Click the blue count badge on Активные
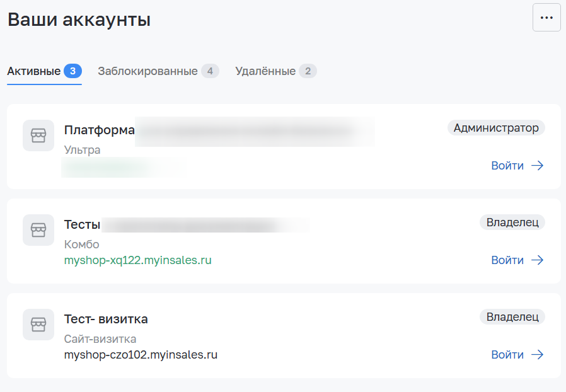566x392 pixels. (73, 71)
